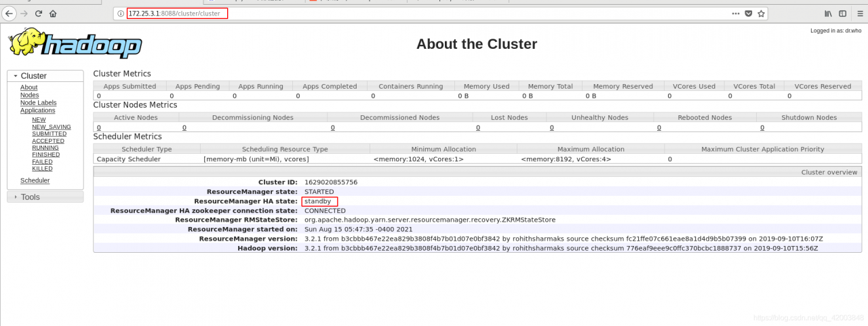Collapse the Cluster section in sidebar
Viewport: 868px width, 326px height.
point(45,76)
